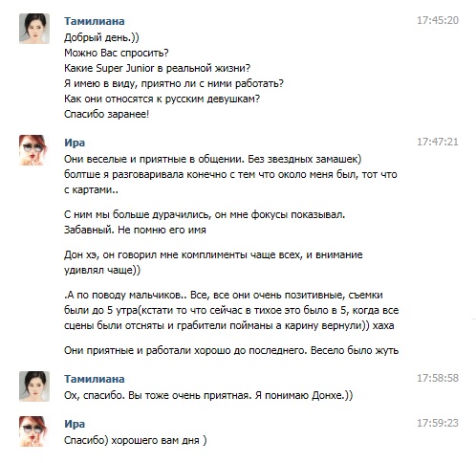
Task: Select the line 'Забавный. Не помню его имя'
Action: tap(135, 230)
